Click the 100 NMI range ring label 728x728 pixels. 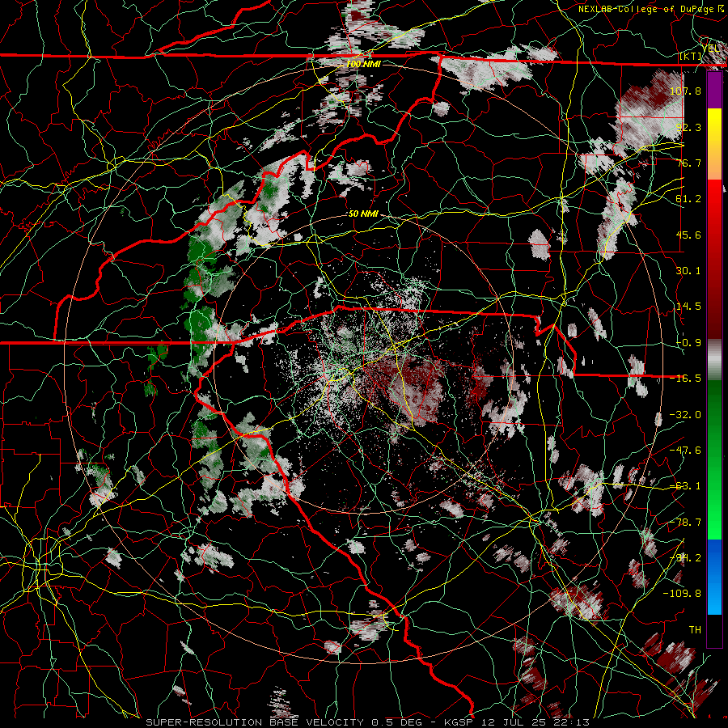[363, 64]
